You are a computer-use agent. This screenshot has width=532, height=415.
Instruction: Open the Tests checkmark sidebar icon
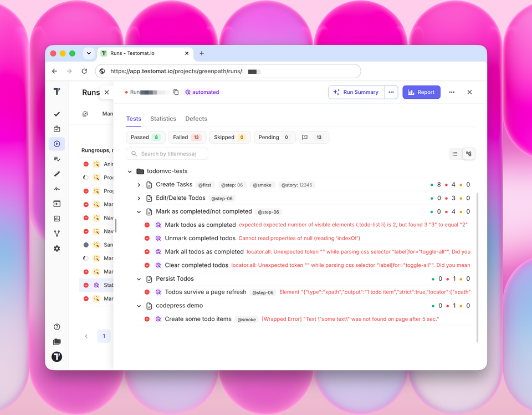[57, 114]
